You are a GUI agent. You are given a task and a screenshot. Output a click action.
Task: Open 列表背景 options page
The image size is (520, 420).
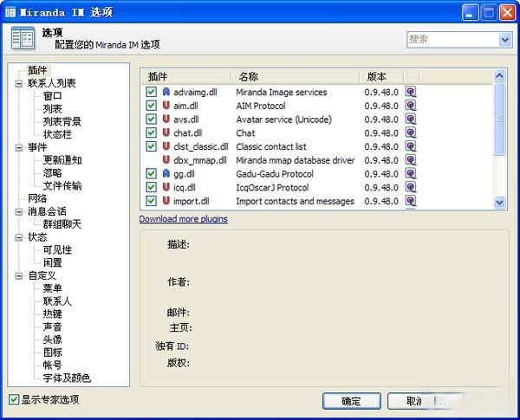[62, 121]
